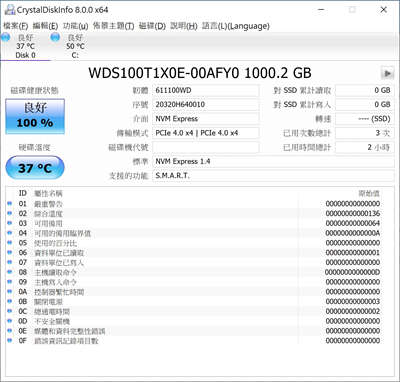Click the status icon for attribute 08
Viewport: 400px width, 382px height.
coord(10,272)
